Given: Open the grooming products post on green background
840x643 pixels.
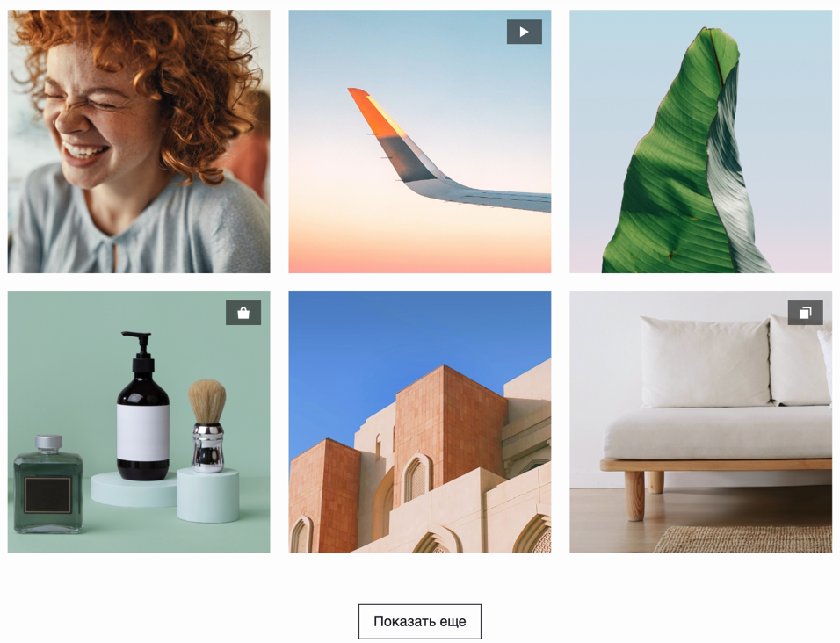Looking at the screenshot, I should [139, 422].
